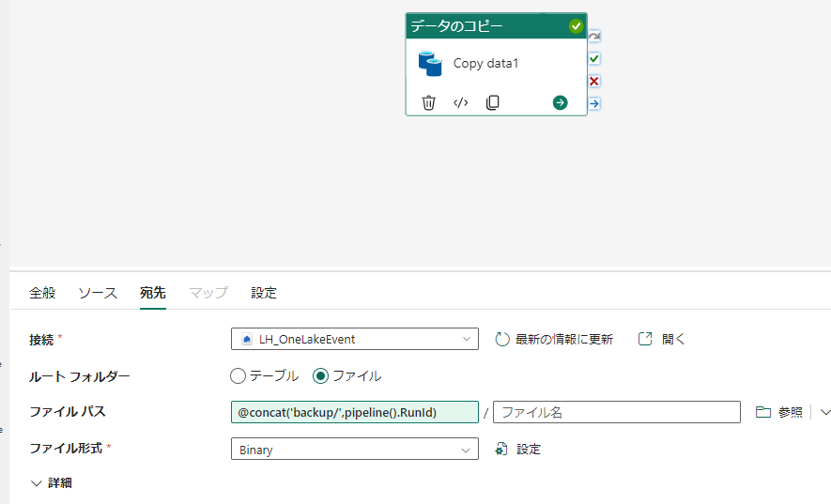831x504 pixels.
Task: Select the 宛先 tab
Action: [x=153, y=293]
